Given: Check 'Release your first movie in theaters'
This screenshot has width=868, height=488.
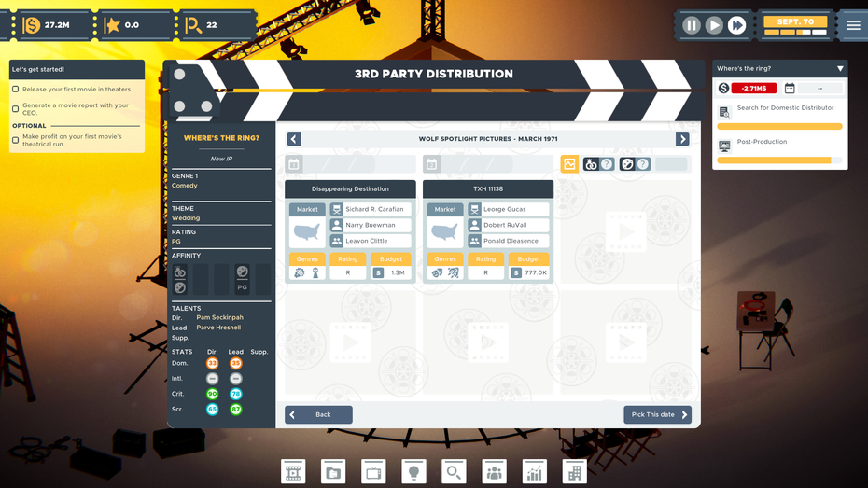Looking at the screenshot, I should pos(16,90).
